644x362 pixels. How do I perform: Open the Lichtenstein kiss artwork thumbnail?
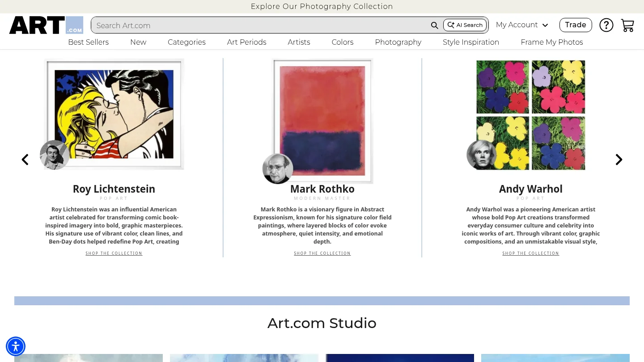coord(114,114)
